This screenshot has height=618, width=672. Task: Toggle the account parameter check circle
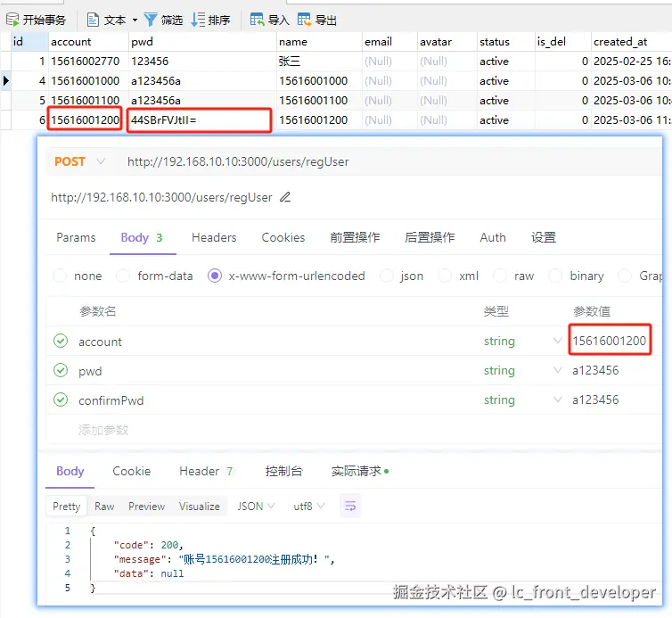point(61,341)
